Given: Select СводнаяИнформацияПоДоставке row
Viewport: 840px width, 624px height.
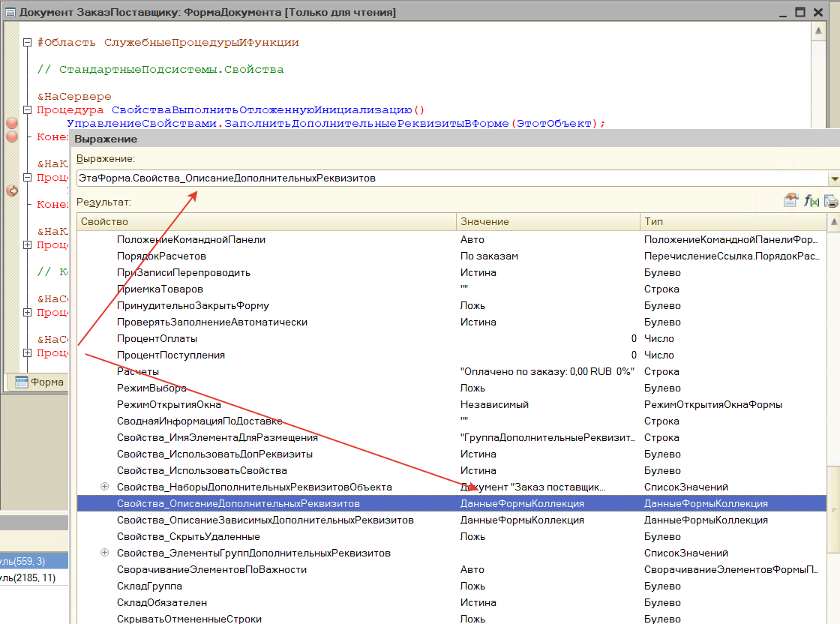Looking at the screenshot, I should coord(451,421).
